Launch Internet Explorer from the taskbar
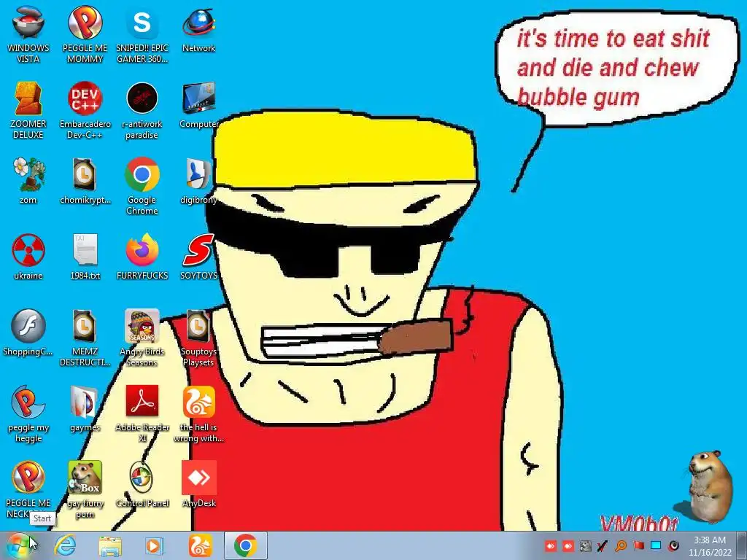Screen dimensions: 747x560 click(x=65, y=545)
